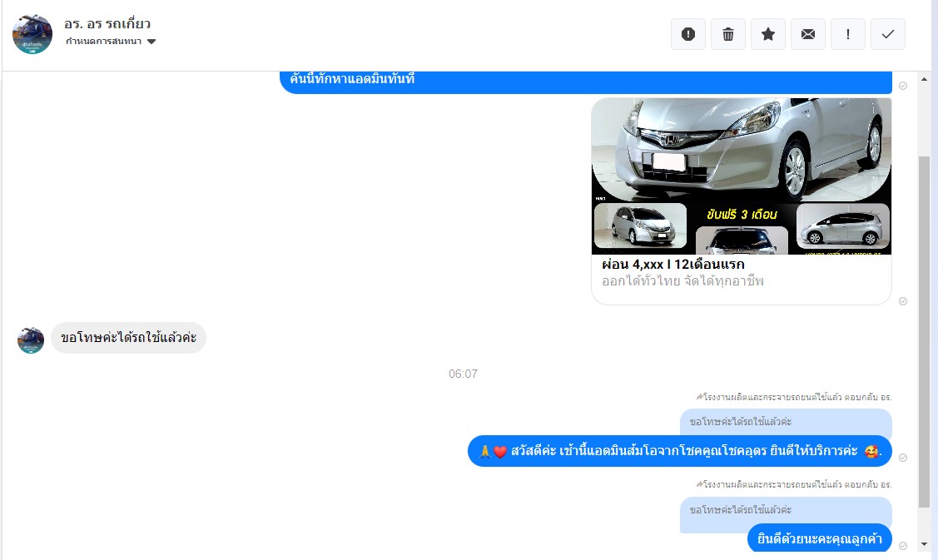938x560 pixels.
Task: Click contact name อร. อร รถเกี่ยว
Action: pos(107,24)
